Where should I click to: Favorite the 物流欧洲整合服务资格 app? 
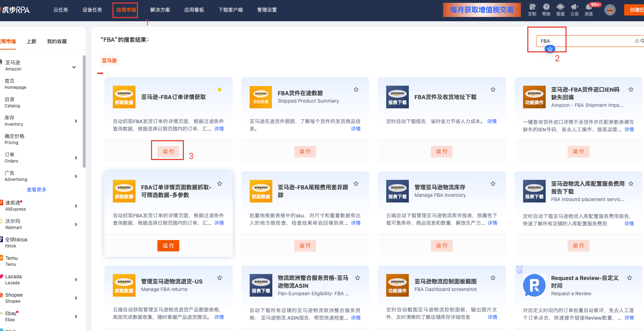tap(358, 278)
